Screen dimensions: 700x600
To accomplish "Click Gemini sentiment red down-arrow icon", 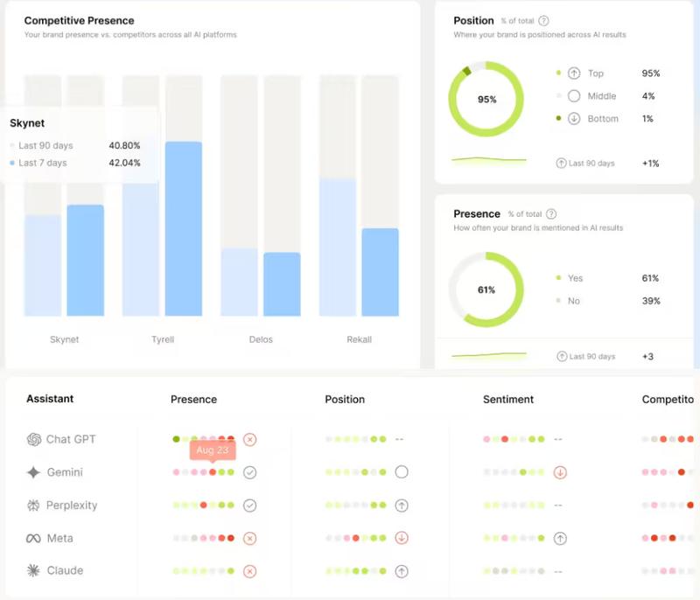I will click(x=560, y=472).
